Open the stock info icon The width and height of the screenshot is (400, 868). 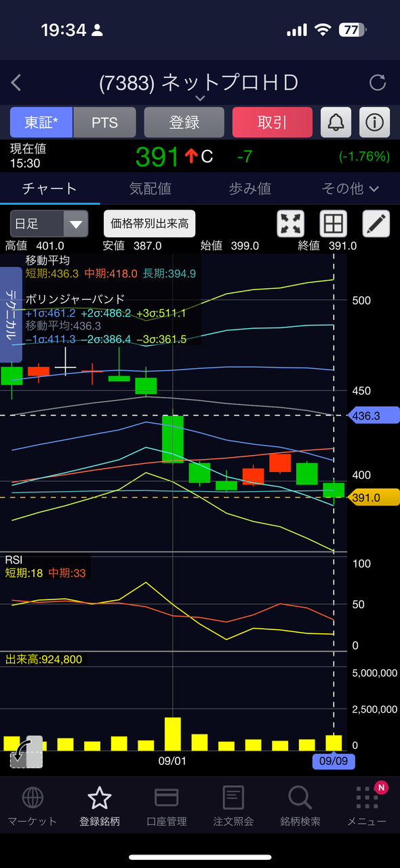[374, 122]
